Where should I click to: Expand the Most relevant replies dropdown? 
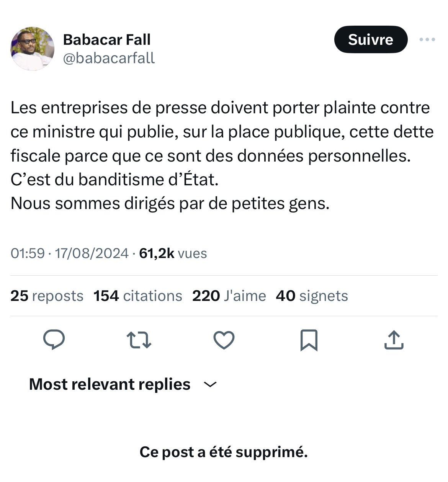[x=110, y=384]
